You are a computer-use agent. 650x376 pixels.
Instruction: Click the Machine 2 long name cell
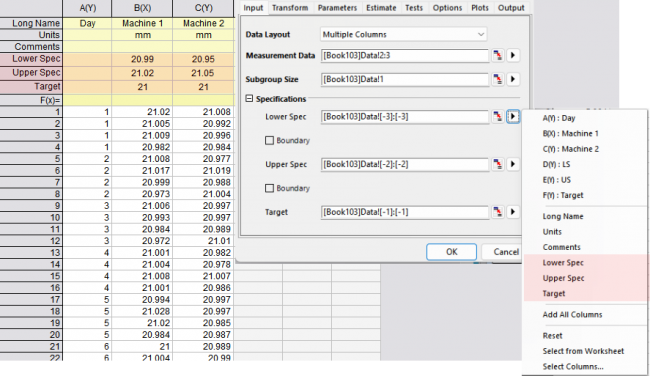[x=203, y=23]
